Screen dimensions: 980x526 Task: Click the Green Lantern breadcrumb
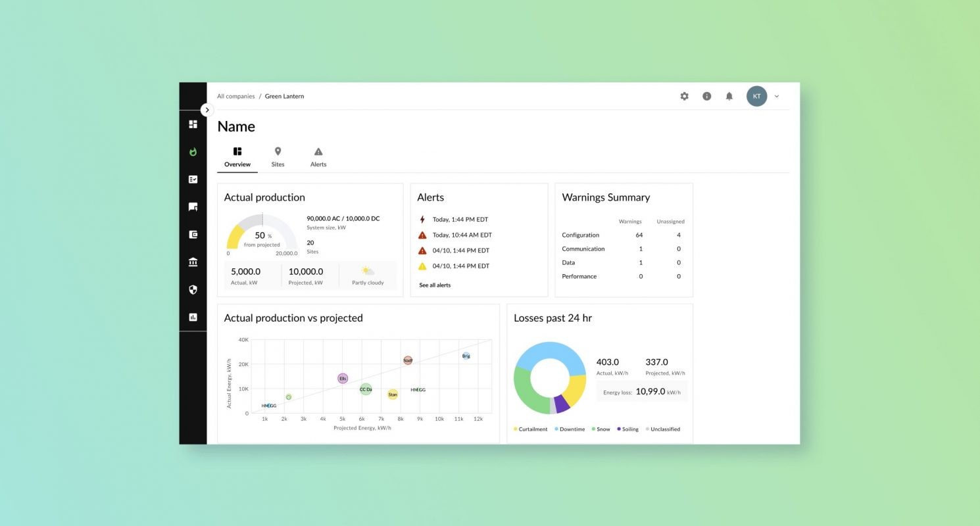284,96
